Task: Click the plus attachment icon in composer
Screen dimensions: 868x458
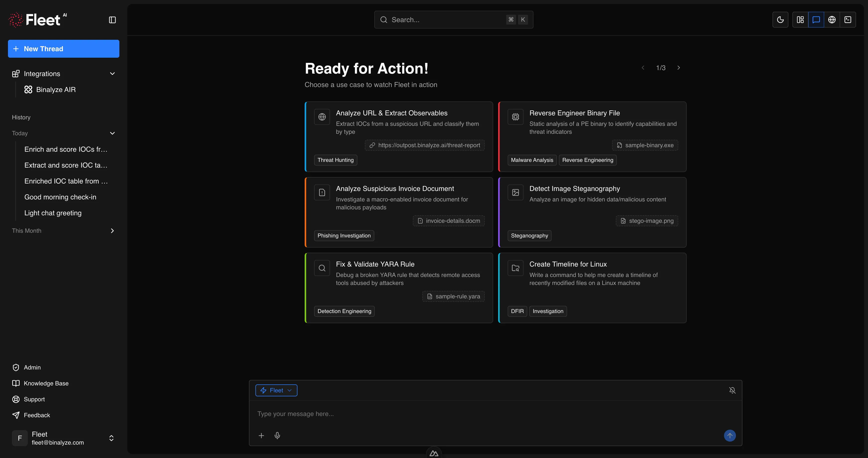Action: click(x=261, y=435)
